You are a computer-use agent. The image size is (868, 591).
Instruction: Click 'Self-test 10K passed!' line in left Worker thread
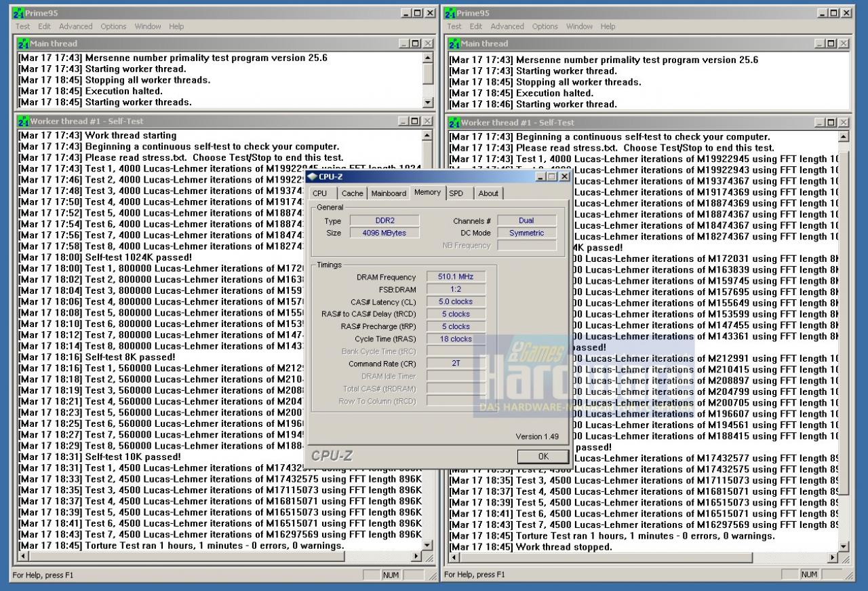(100, 457)
